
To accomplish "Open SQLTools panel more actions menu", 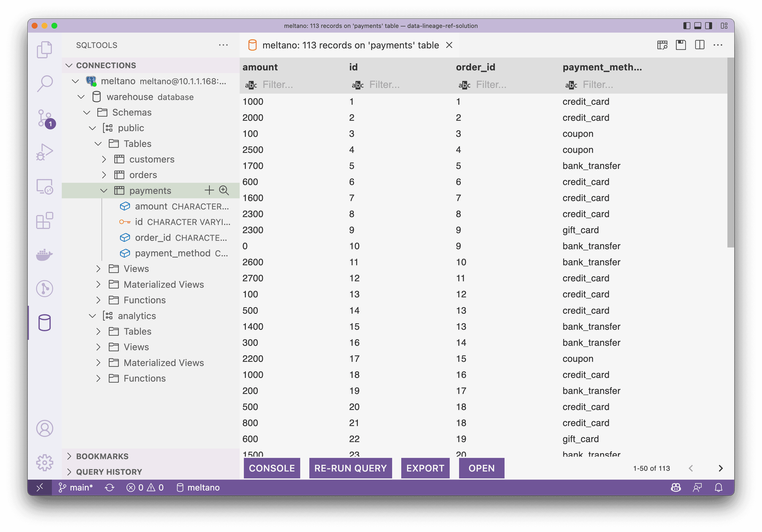I will pyautogui.click(x=223, y=45).
